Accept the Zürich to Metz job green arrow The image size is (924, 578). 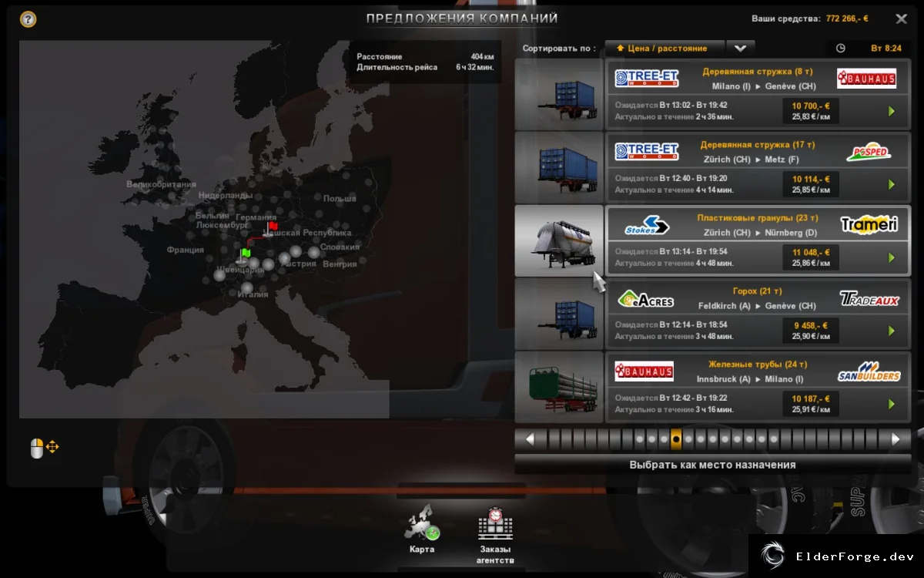892,184
